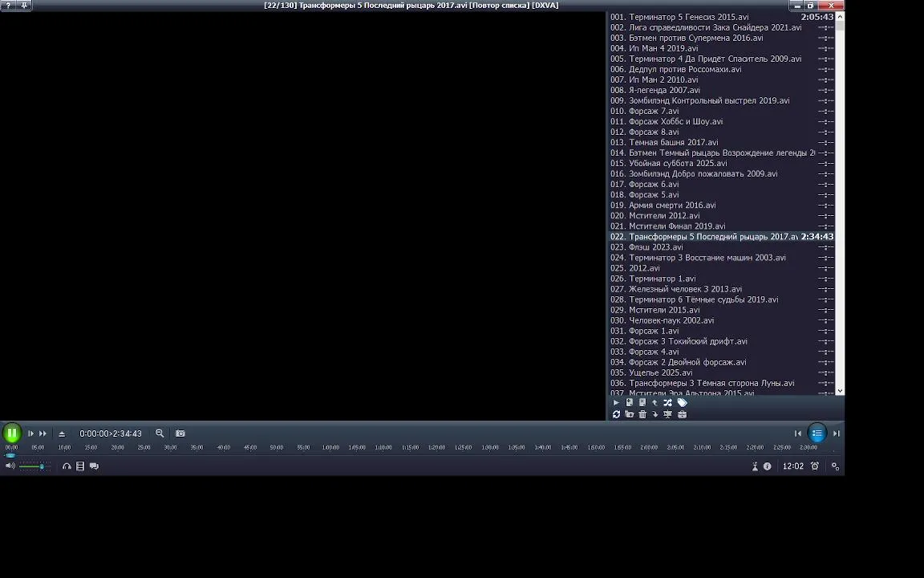Click the playlist tag icon
This screenshot has height=578, width=924.
click(x=682, y=403)
